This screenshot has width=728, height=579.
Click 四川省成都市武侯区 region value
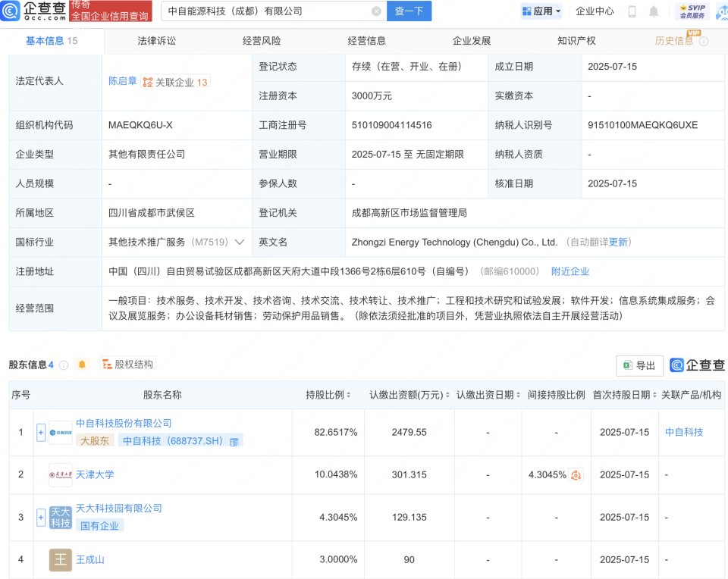click(152, 213)
